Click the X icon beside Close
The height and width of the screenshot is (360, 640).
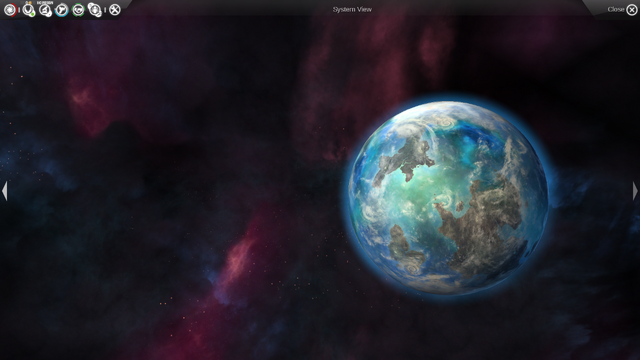[631, 10]
